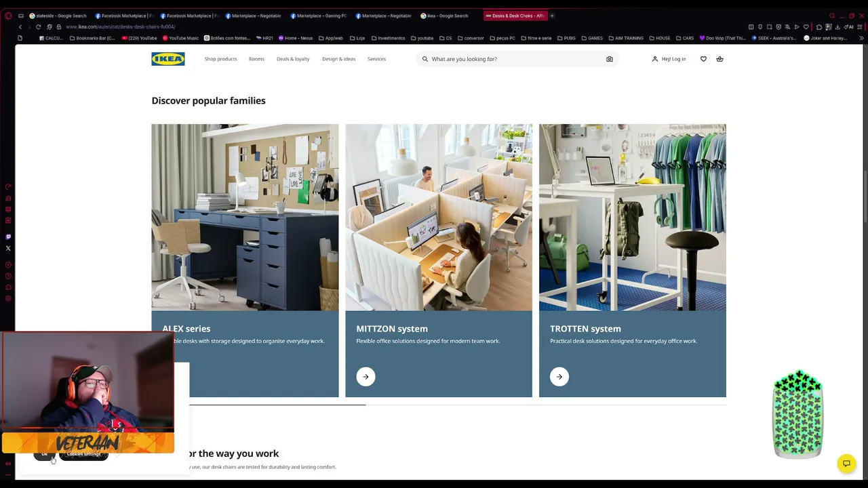Click the search magnifier icon in IKEA search
The height and width of the screenshot is (488, 868).
425,59
